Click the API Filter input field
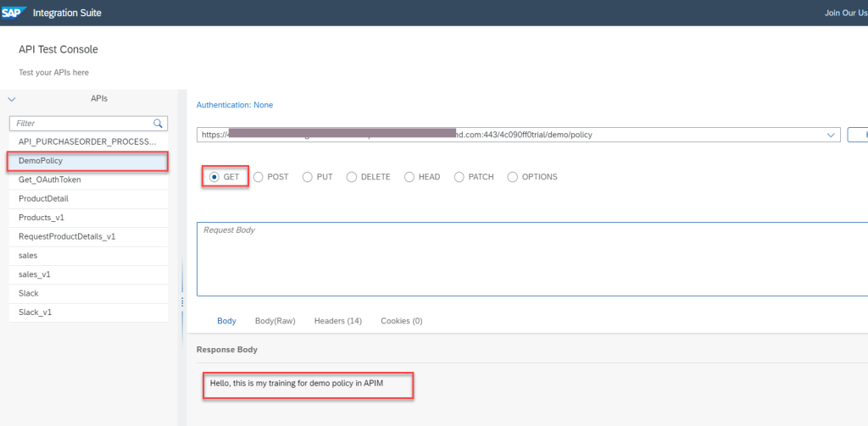 pyautogui.click(x=81, y=124)
